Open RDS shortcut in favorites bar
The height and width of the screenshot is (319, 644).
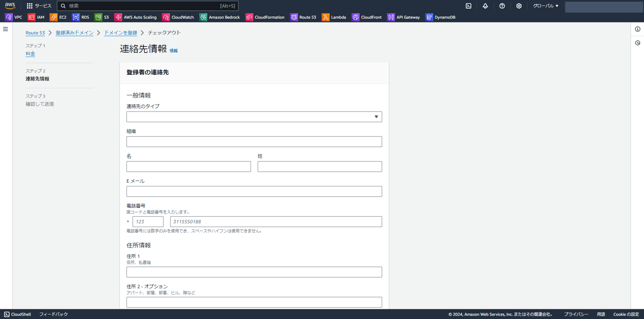[x=80, y=17]
